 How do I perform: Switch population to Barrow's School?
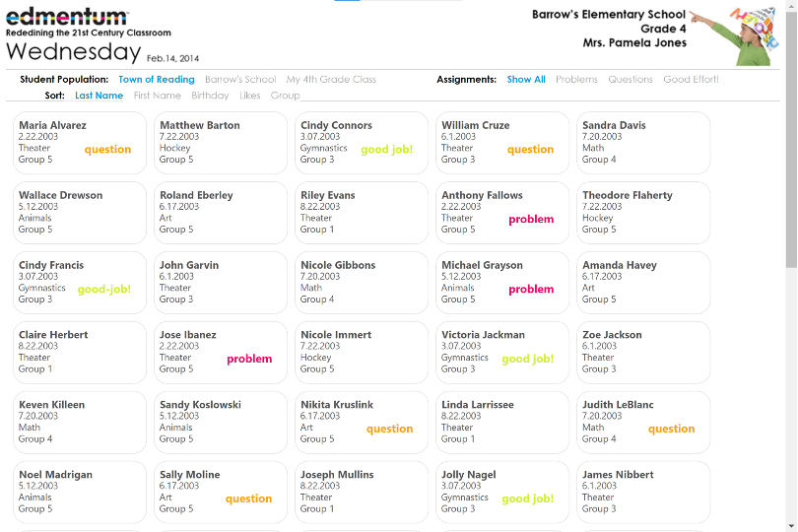(240, 80)
